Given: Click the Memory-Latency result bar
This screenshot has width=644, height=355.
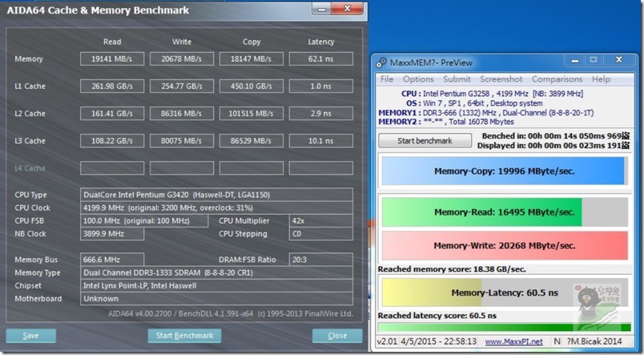Looking at the screenshot, I should coord(505,292).
